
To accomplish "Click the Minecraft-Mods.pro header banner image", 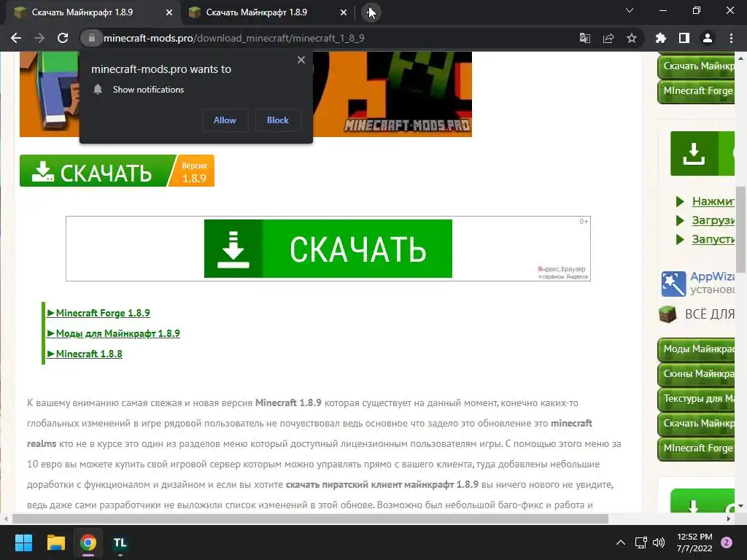I will [391, 94].
